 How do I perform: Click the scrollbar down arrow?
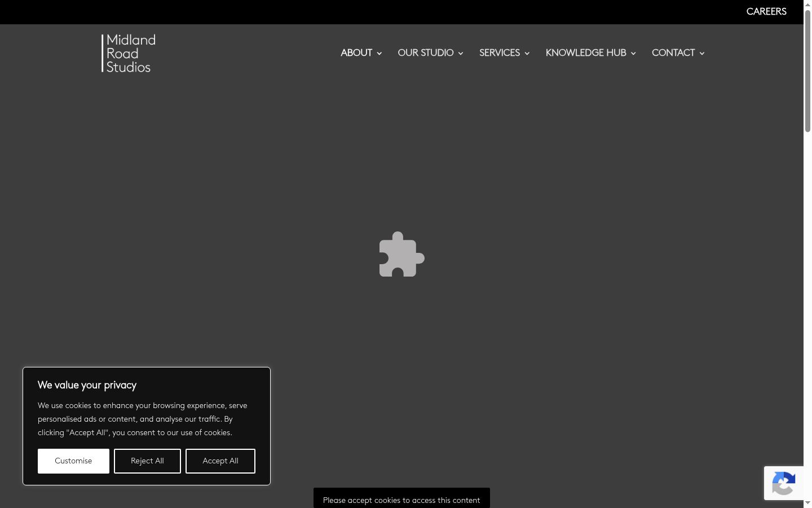(x=807, y=503)
